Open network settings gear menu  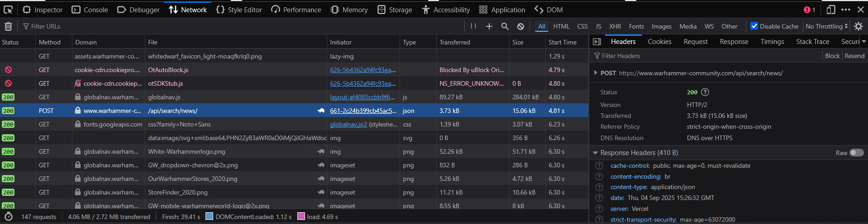click(858, 26)
